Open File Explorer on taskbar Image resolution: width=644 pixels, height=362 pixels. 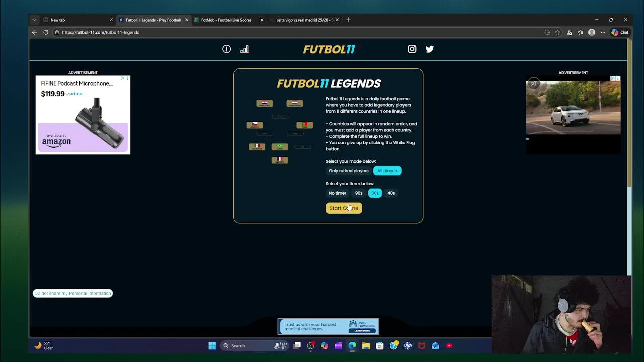[x=366, y=346]
